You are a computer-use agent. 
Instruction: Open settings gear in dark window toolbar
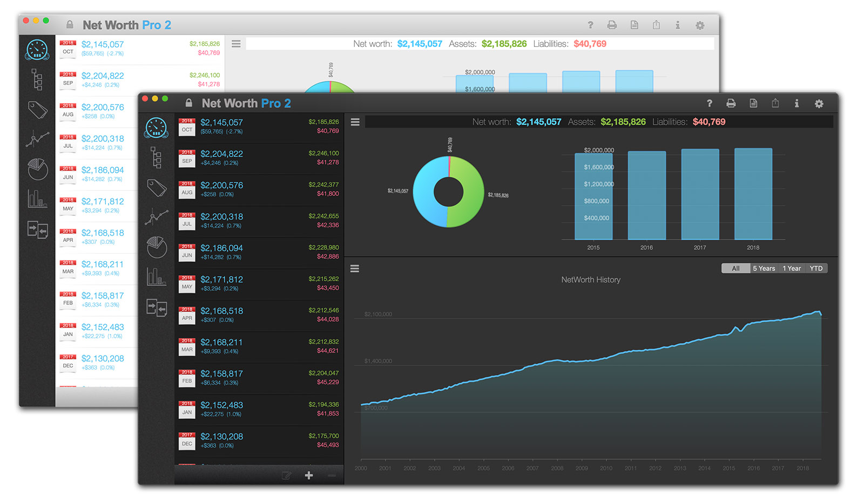click(819, 104)
